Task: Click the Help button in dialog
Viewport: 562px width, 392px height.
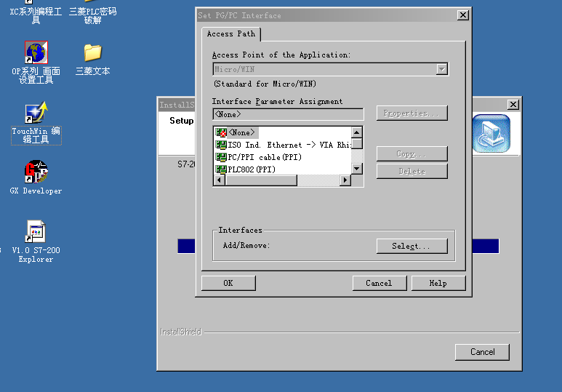Action: (x=438, y=283)
